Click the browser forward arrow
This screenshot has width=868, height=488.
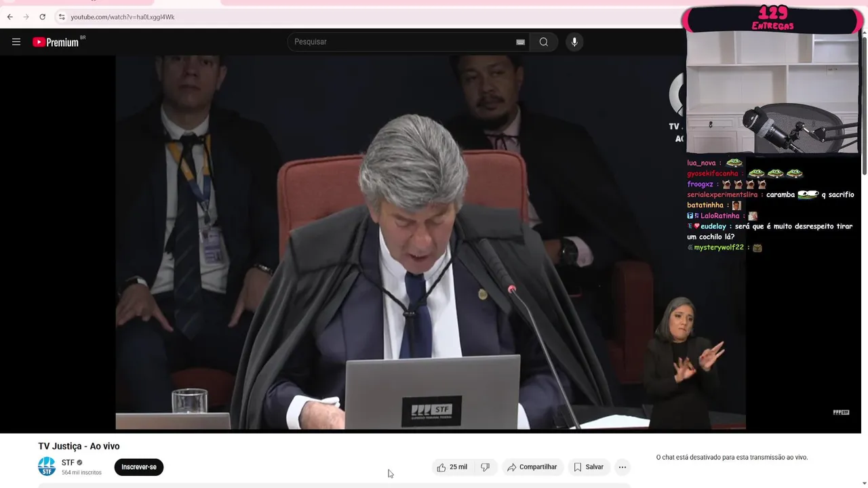(x=26, y=17)
